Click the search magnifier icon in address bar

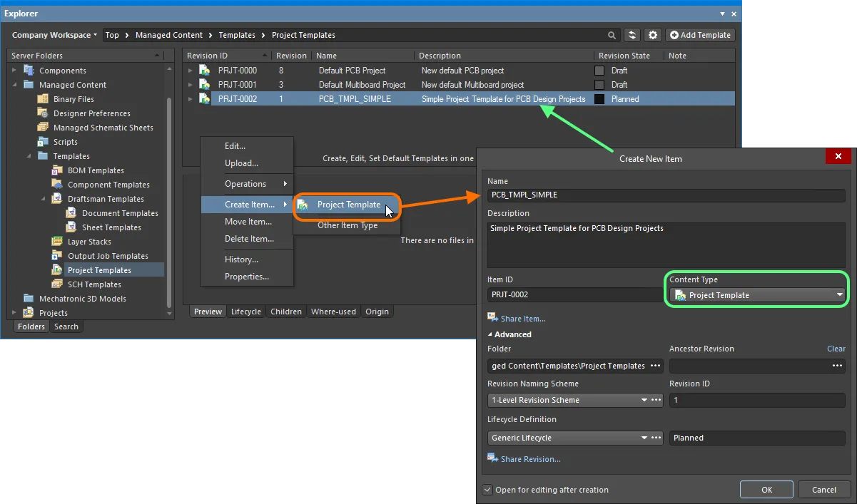click(x=612, y=35)
